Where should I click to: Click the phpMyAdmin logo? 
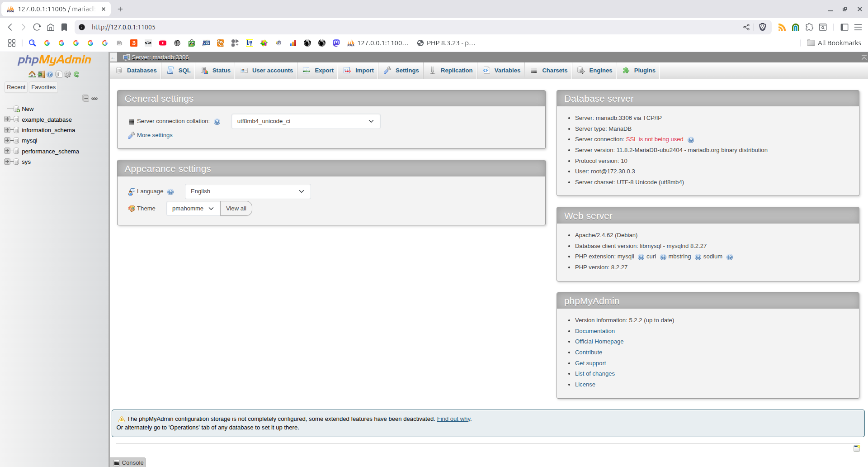(54, 60)
